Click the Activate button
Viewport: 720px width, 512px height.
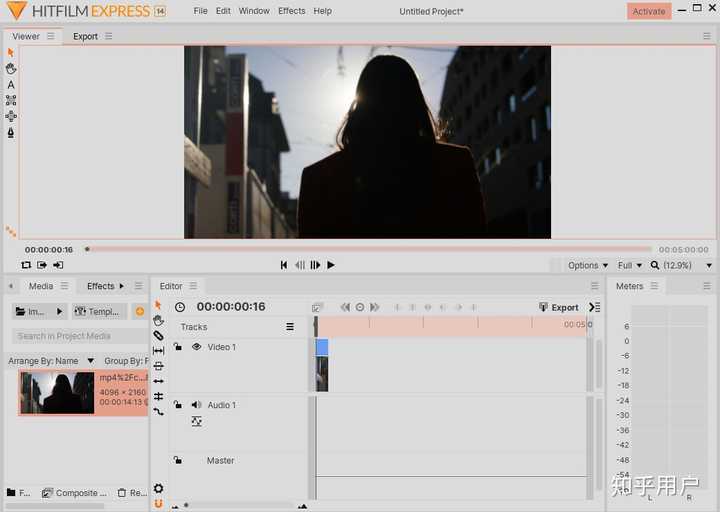(649, 11)
